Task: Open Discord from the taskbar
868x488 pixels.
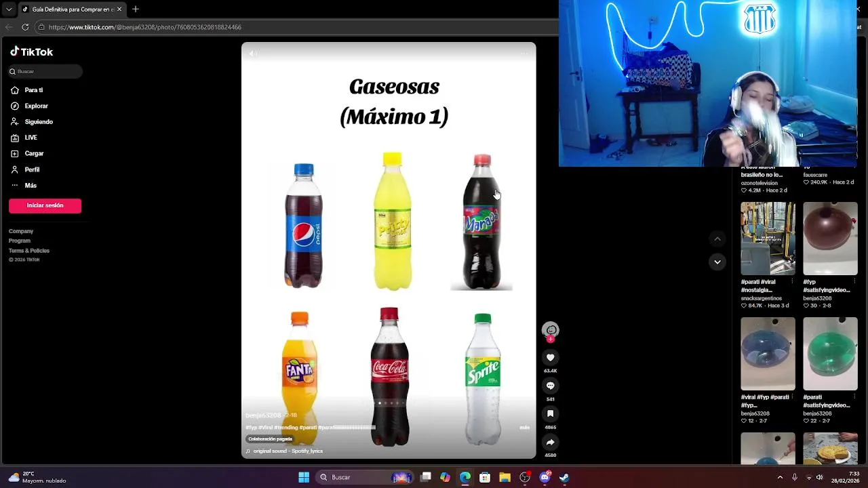Action: pyautogui.click(x=545, y=477)
